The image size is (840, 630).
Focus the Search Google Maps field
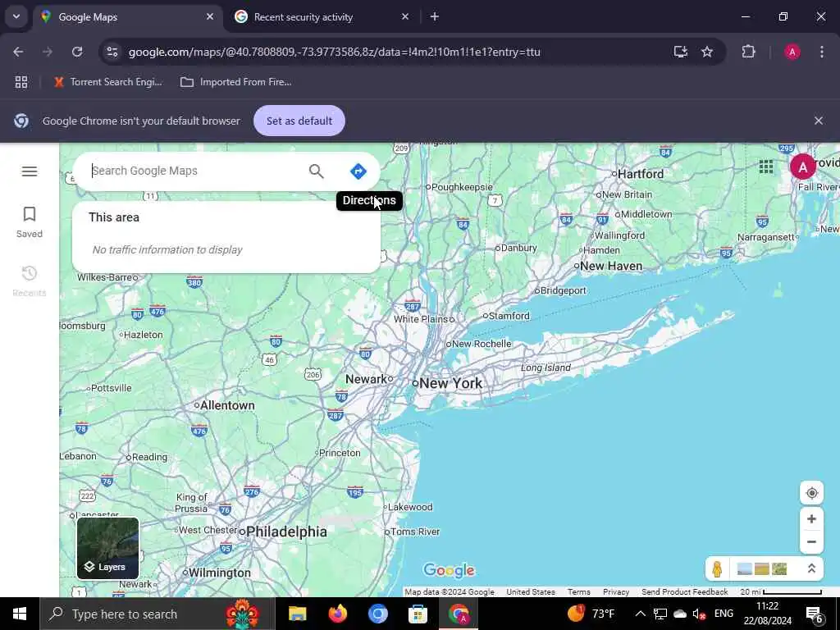pos(195,171)
